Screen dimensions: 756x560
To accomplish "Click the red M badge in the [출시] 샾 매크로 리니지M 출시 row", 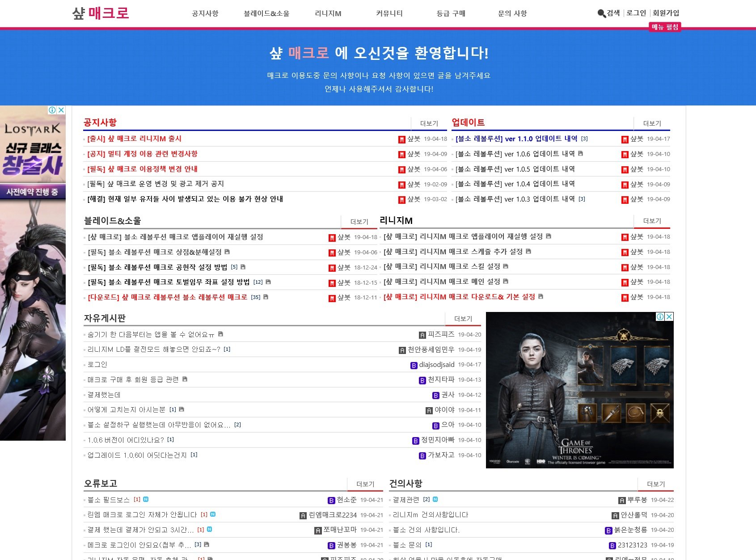I will (402, 139).
